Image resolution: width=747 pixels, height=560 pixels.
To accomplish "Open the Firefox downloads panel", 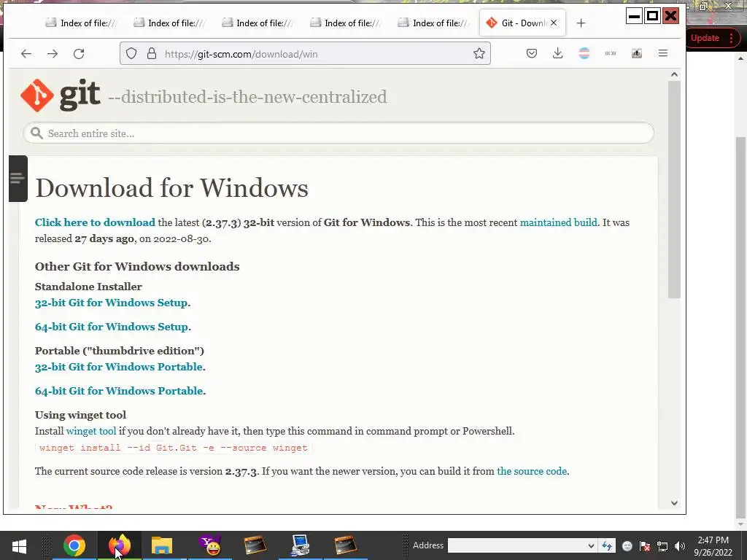I will tap(557, 53).
